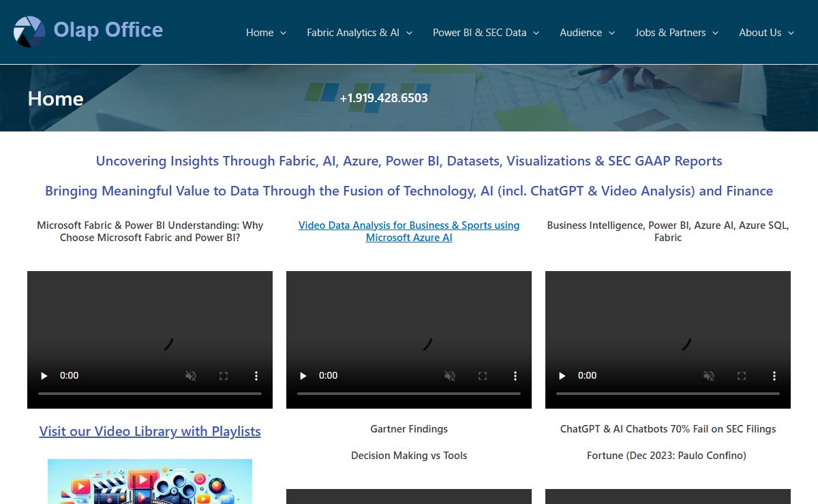Unmute the Video Data Analysis video
The width and height of the screenshot is (818, 504).
450,375
